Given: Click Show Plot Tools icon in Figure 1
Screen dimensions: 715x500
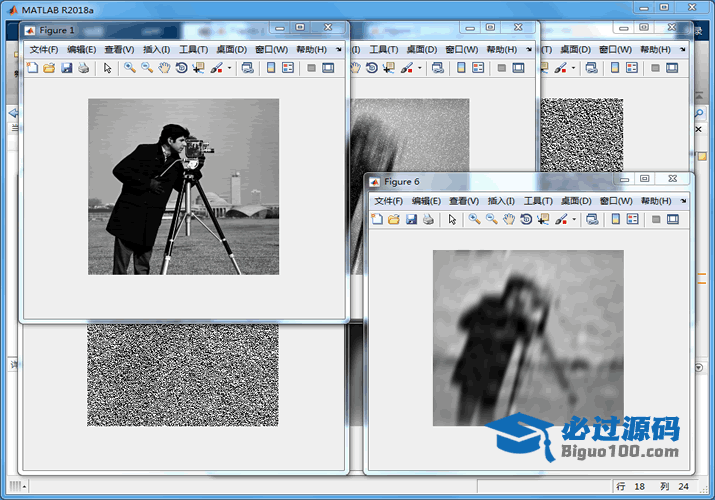Looking at the screenshot, I should (x=328, y=68).
